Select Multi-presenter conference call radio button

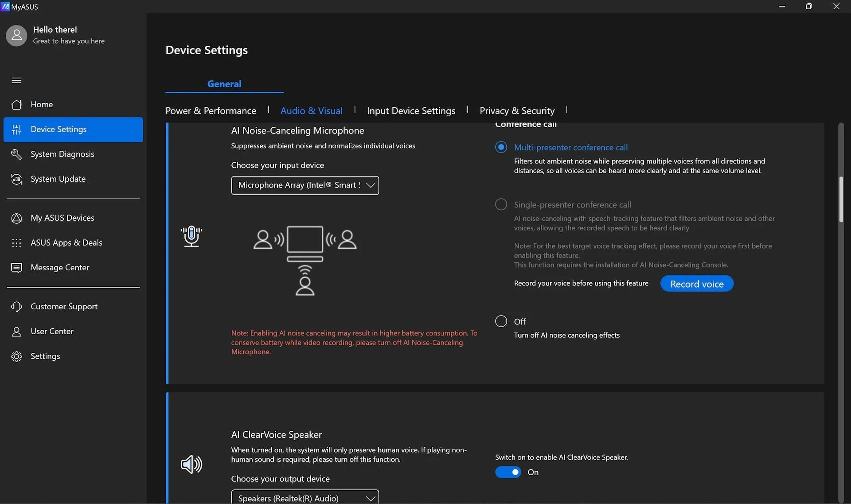(x=501, y=147)
